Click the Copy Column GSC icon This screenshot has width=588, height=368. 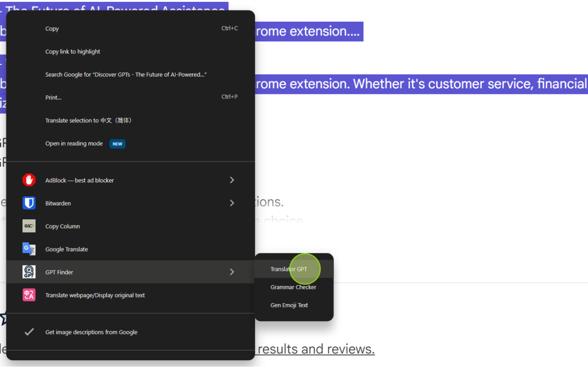point(29,226)
